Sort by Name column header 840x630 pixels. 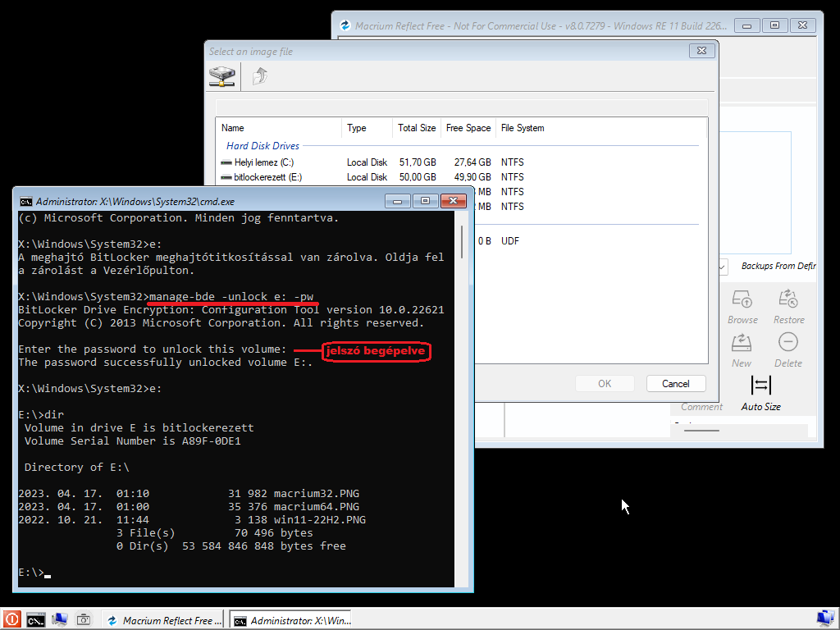click(279, 128)
